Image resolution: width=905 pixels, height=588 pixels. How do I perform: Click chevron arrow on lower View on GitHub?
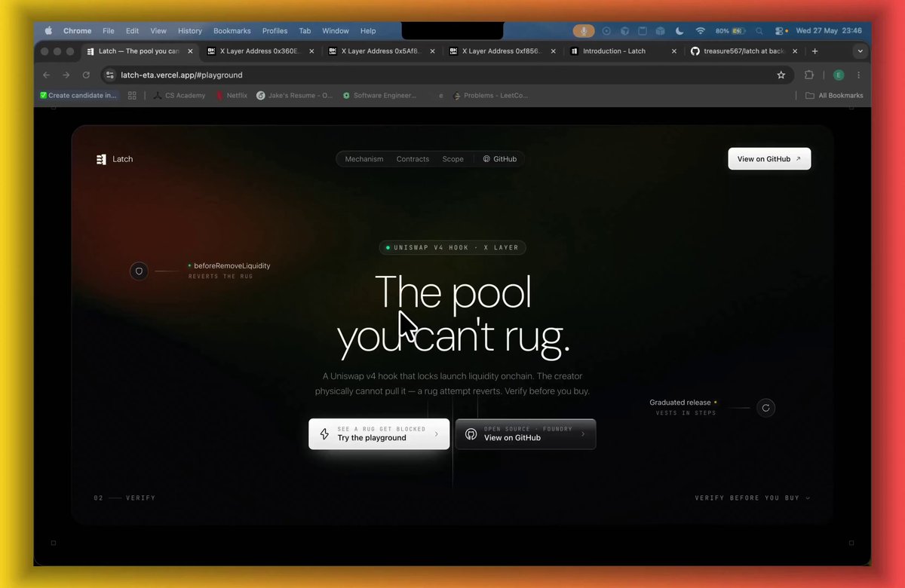[582, 434]
